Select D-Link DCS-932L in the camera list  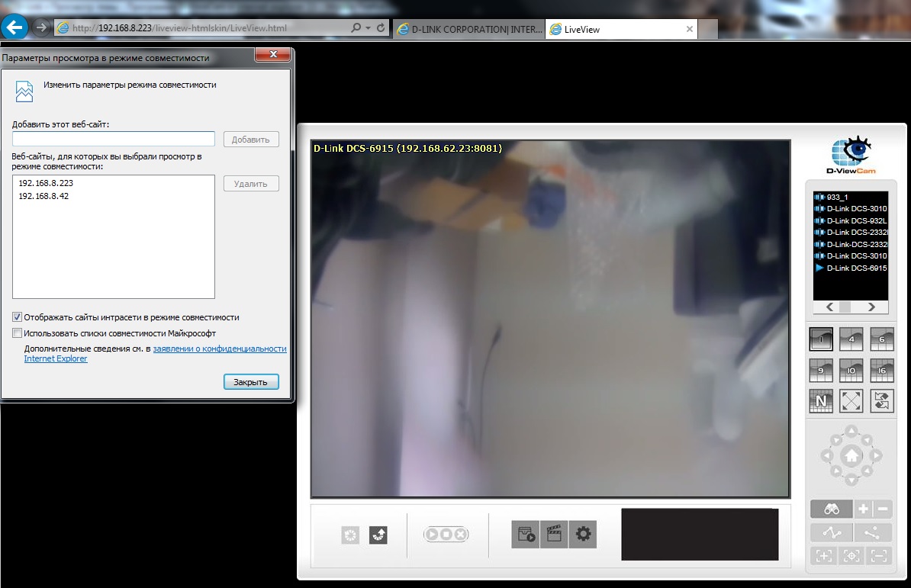click(851, 220)
